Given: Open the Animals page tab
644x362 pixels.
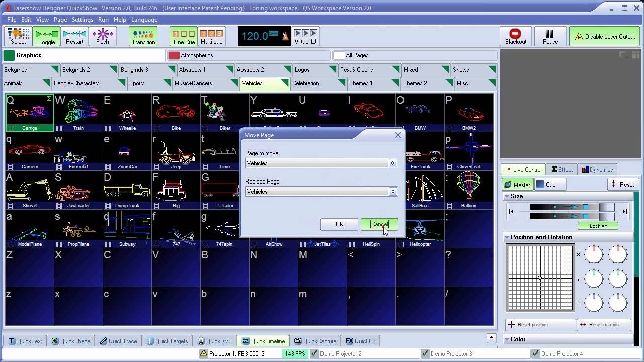Looking at the screenshot, I should (26, 83).
